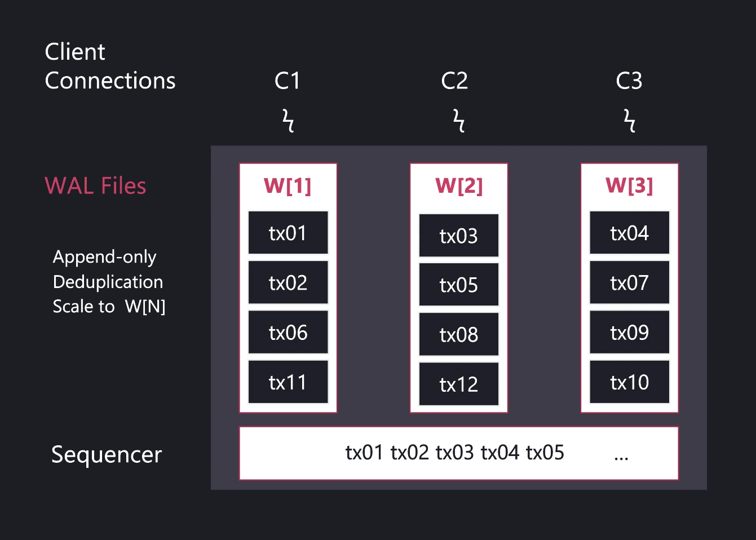The height and width of the screenshot is (540, 756).
Task: Click the lightning connection icon under C1
Action: click(x=288, y=121)
